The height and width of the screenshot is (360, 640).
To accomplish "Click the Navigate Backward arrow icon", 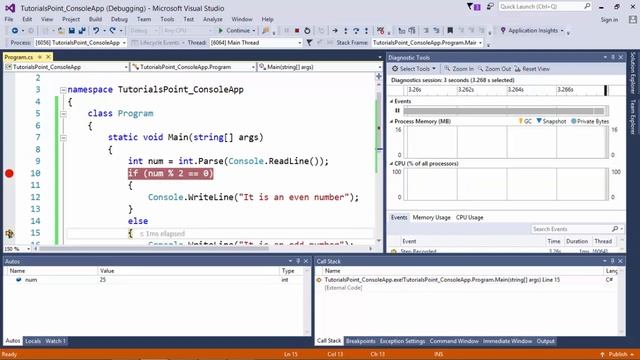I will pyautogui.click(x=15, y=31).
